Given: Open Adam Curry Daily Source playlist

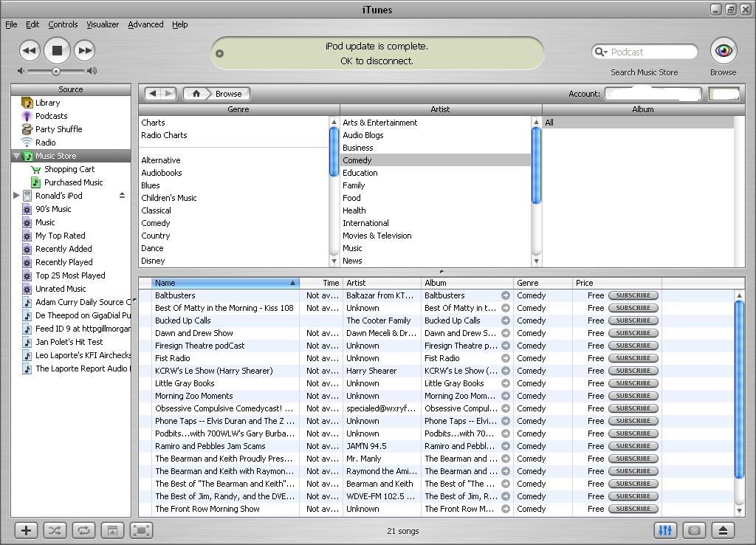Looking at the screenshot, I should [x=71, y=302].
